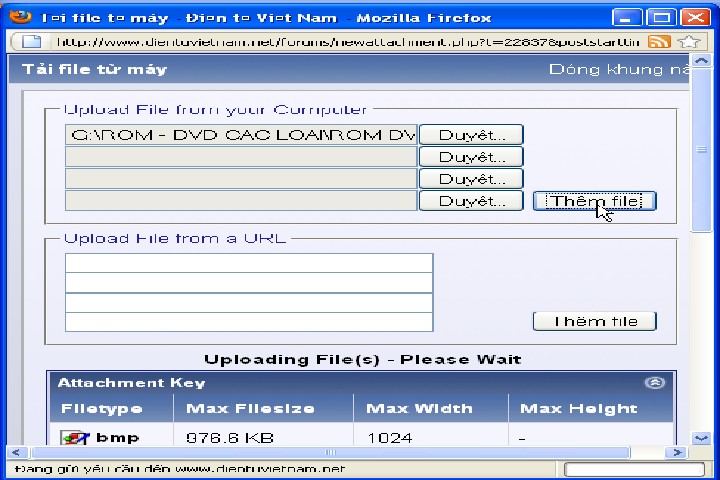
Task: Click Thêm file under Upload from URL
Action: tap(595, 321)
